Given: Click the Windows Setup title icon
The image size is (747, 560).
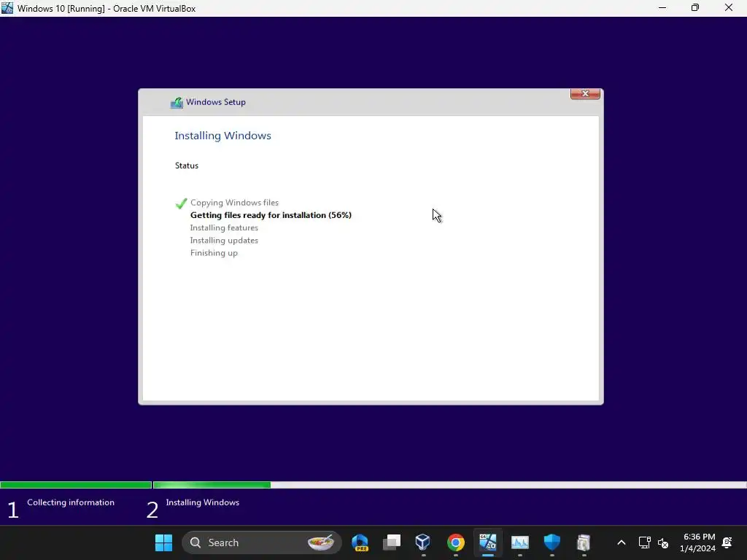Looking at the screenshot, I should (x=177, y=102).
